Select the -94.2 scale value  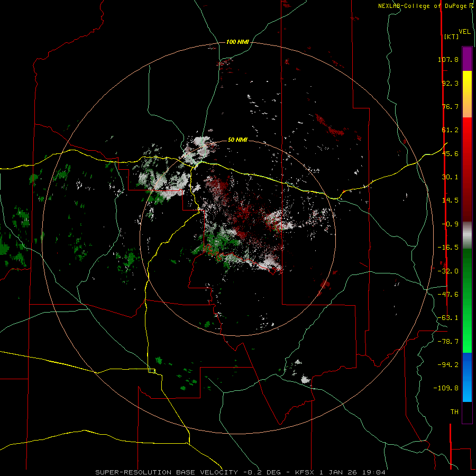point(448,364)
